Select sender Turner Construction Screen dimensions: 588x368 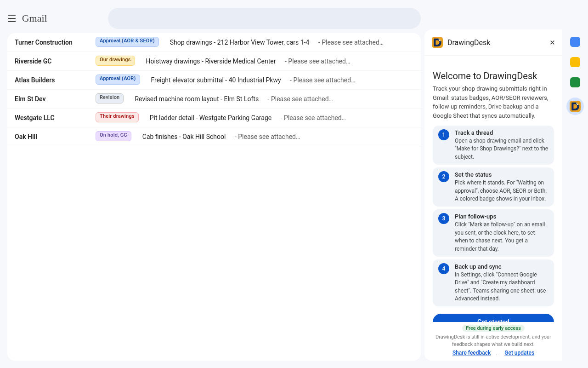coord(44,42)
